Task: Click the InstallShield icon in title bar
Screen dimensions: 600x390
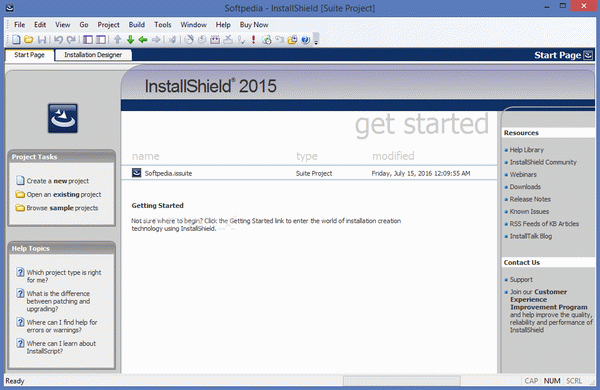Action: [x=10, y=8]
